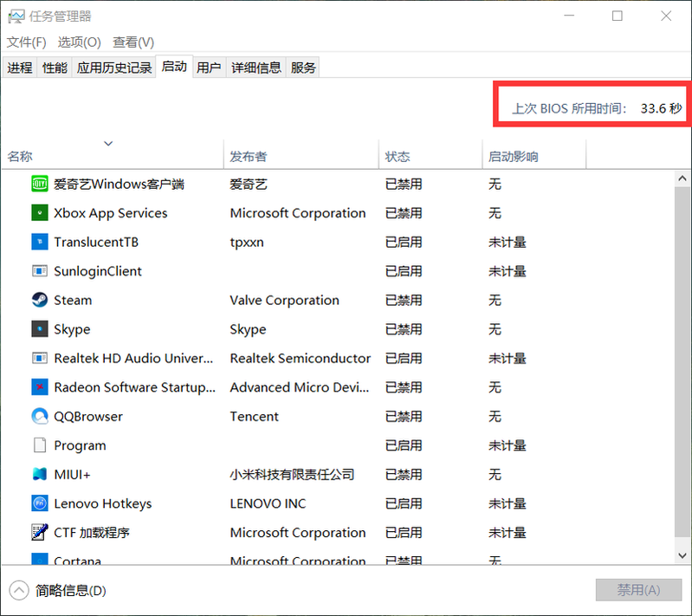
Task: Click the Lenovo Hotkeys icon
Action: coord(39,503)
